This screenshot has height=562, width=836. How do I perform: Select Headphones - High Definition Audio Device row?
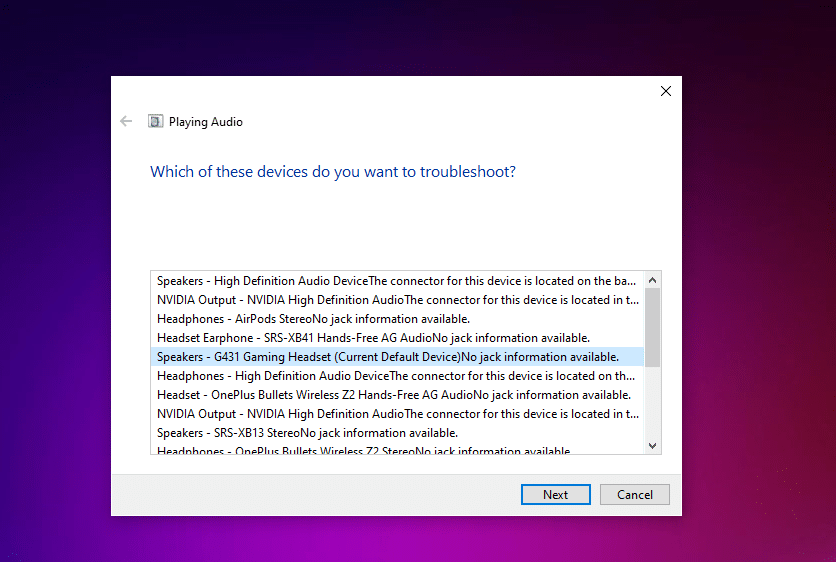397,376
